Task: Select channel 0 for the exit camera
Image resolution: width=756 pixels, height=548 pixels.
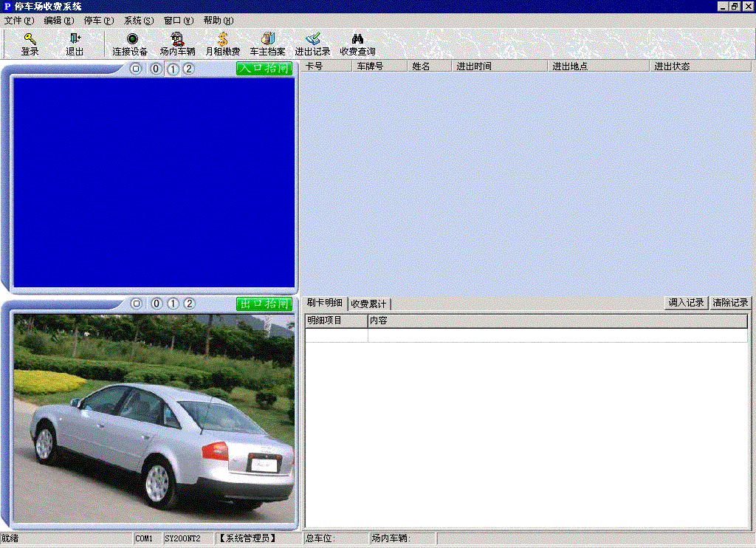Action: [x=155, y=304]
